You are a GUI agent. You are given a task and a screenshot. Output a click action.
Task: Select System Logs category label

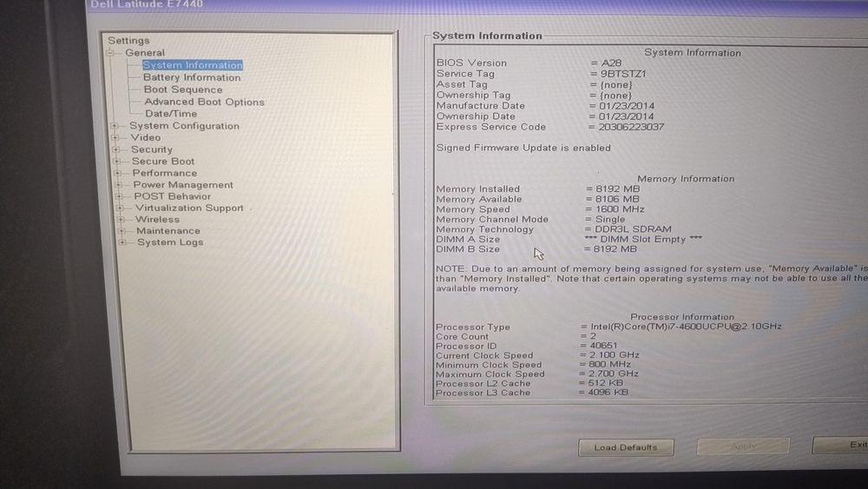tap(170, 242)
